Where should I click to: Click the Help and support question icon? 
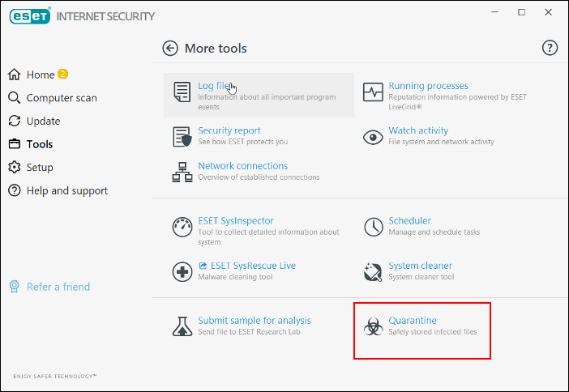pos(14,190)
